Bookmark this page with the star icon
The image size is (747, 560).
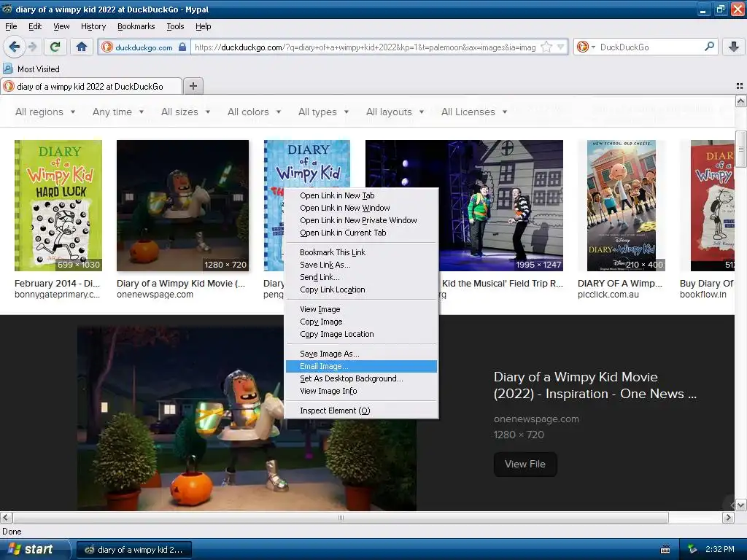pyautogui.click(x=546, y=47)
